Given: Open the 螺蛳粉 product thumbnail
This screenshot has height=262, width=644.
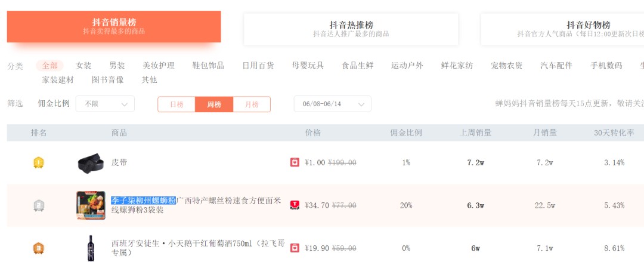Looking at the screenshot, I should 91,205.
